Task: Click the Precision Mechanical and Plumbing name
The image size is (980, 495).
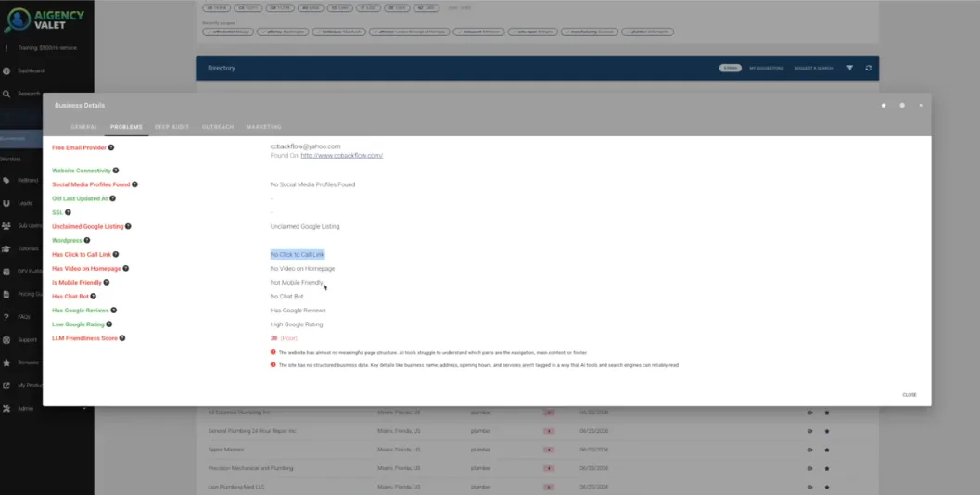Action: [250, 468]
